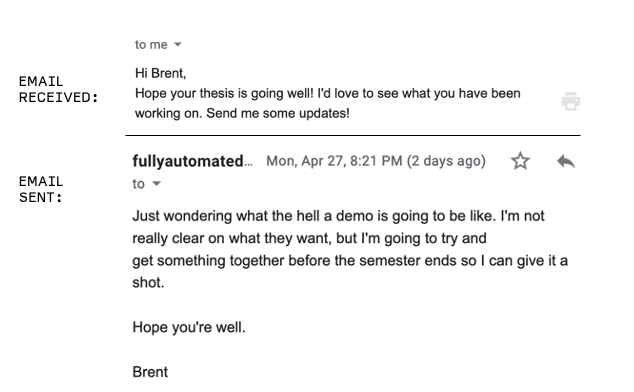634x392 pixels.
Task: Expand the 'to' dropdown arrow in the sent email
Action: point(156,184)
